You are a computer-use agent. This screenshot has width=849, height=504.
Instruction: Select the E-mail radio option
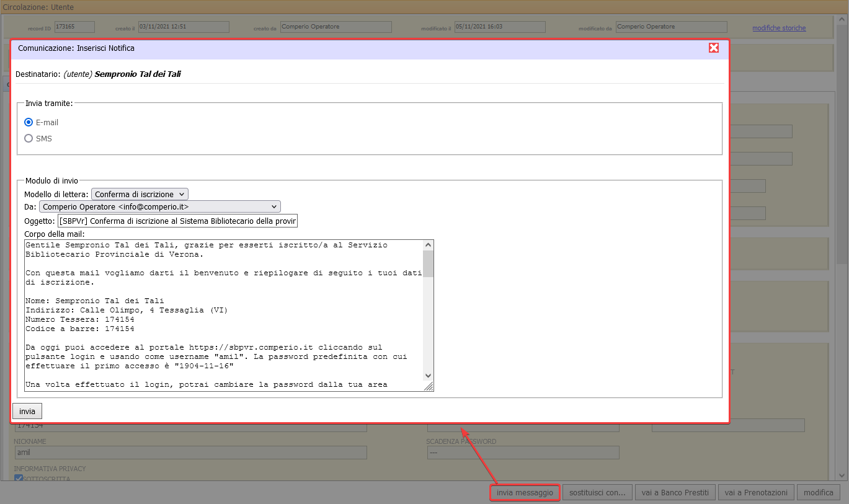tap(29, 123)
